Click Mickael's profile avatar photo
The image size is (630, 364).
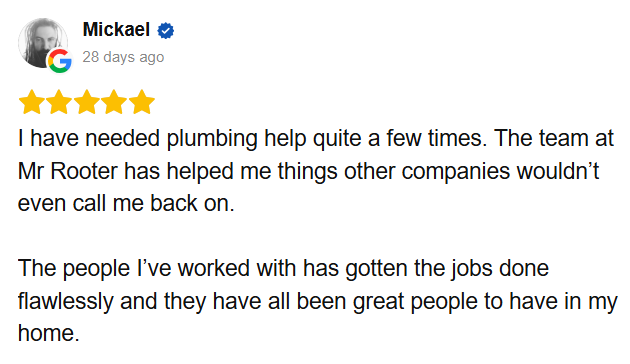tap(43, 43)
